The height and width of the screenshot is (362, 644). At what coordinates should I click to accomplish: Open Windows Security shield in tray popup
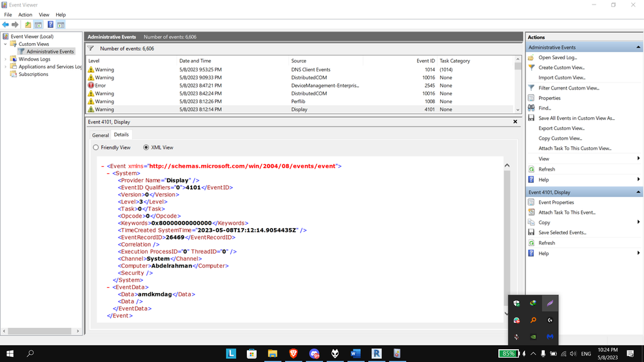516,303
